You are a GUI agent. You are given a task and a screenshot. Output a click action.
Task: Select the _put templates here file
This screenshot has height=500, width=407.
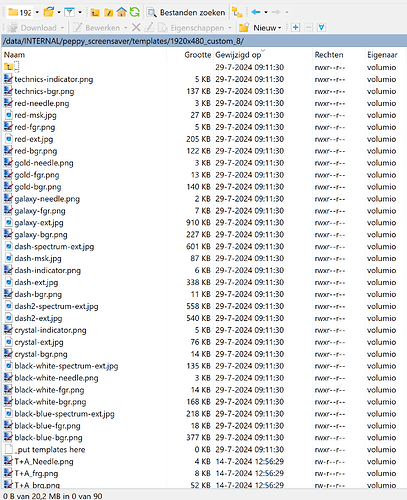[50, 450]
